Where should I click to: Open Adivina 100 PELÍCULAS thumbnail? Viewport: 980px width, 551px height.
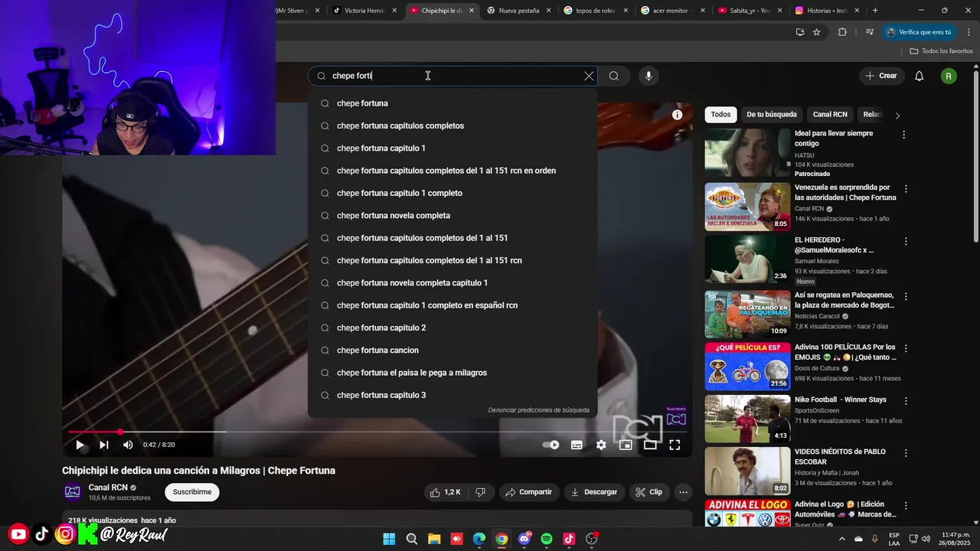[x=747, y=367]
